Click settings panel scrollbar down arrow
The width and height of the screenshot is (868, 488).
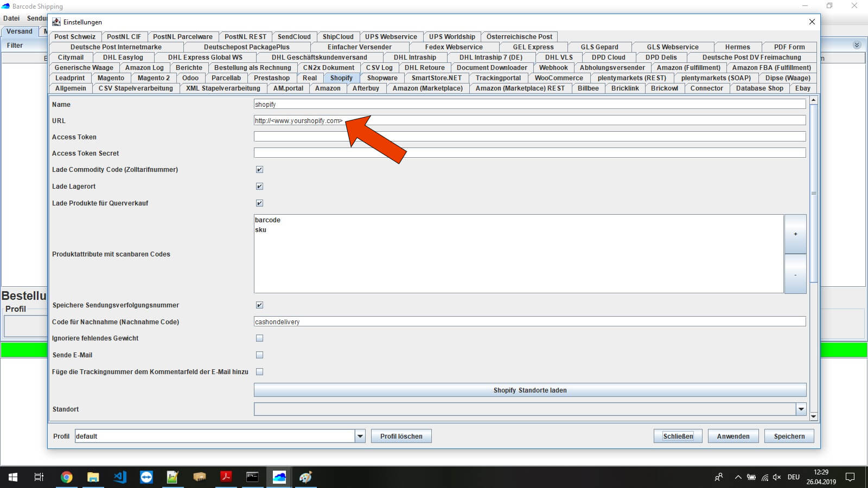tap(813, 416)
